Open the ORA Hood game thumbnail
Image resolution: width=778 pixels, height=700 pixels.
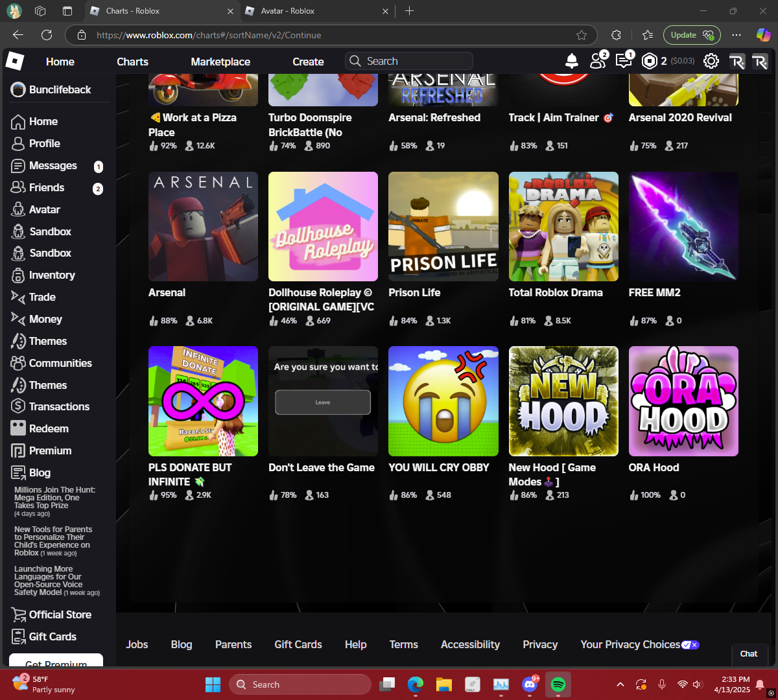click(x=683, y=401)
